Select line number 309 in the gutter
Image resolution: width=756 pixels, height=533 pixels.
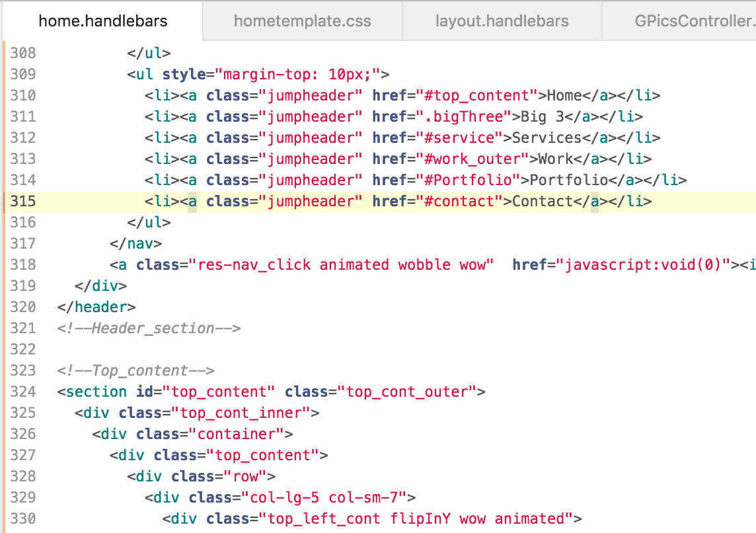23,74
